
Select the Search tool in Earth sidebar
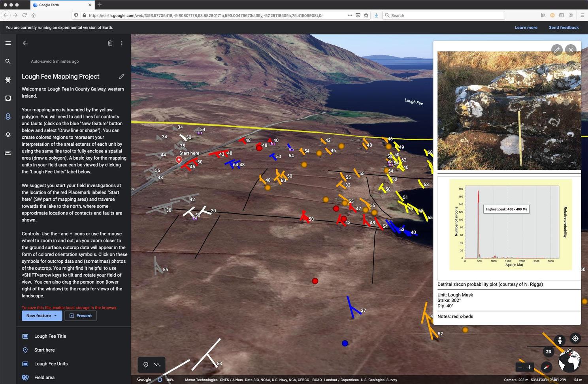[x=8, y=61]
